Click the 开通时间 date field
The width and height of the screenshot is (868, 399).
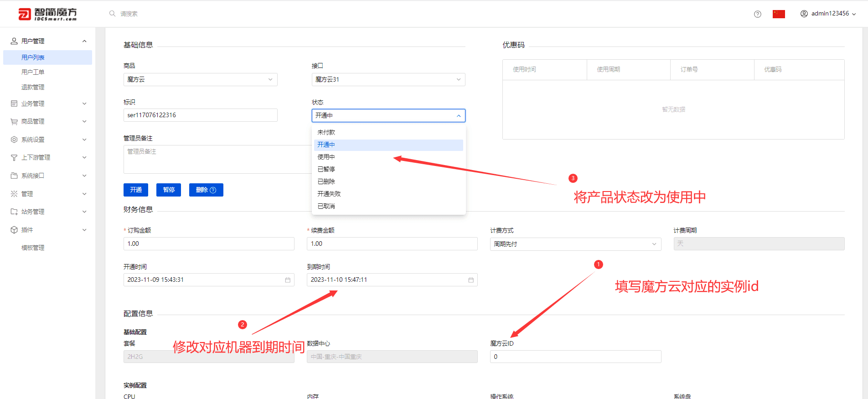pyautogui.click(x=209, y=280)
